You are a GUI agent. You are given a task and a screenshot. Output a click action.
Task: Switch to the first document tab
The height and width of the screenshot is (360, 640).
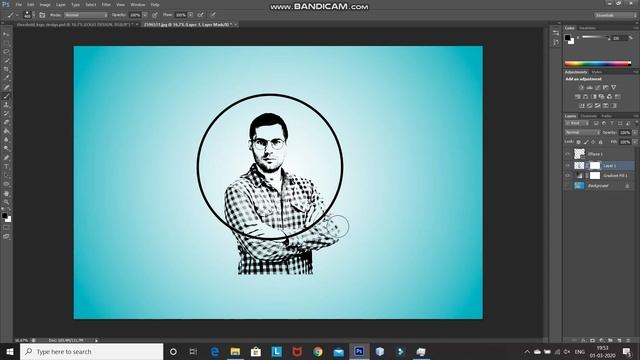click(x=75, y=25)
